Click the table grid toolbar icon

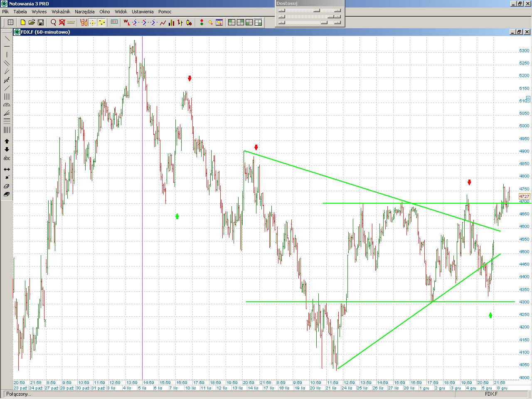(11, 22)
